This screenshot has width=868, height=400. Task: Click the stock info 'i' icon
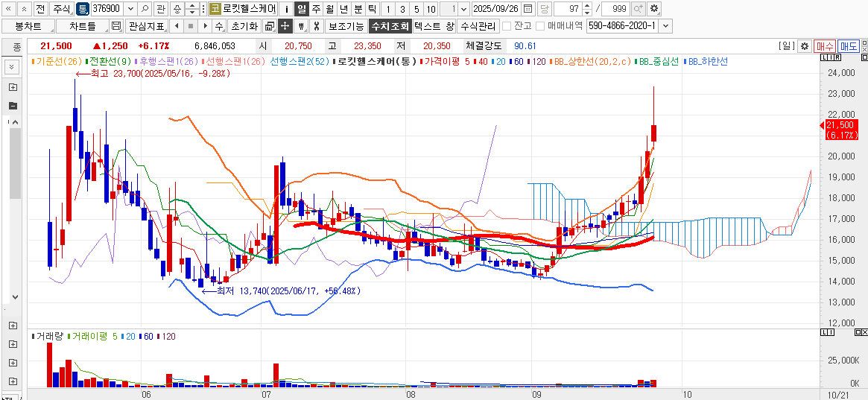[287, 9]
